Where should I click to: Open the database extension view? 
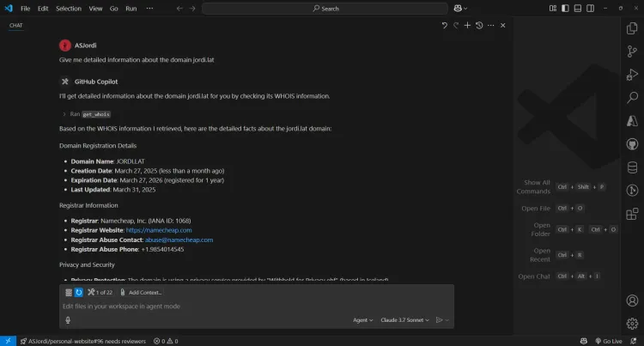(632, 167)
